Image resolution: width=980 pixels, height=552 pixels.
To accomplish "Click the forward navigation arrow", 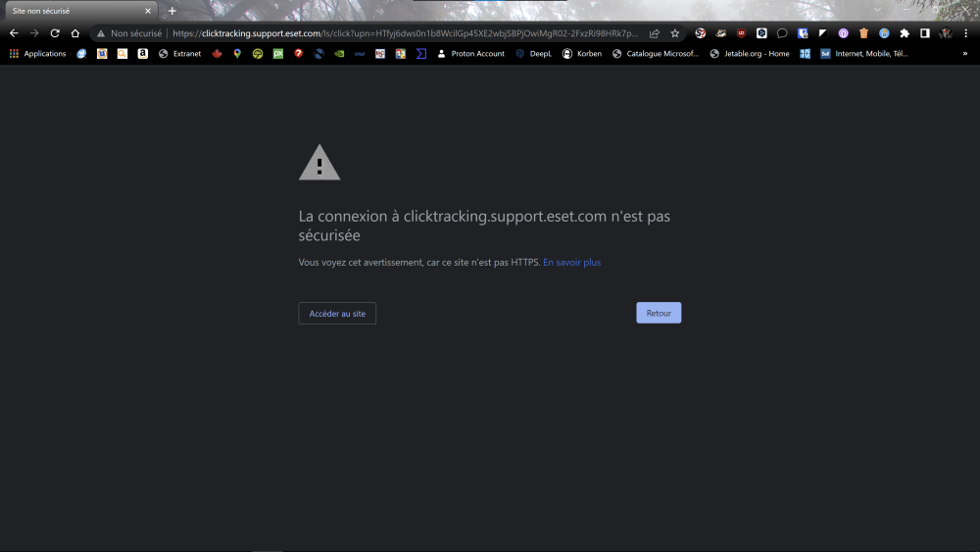I will [x=34, y=33].
